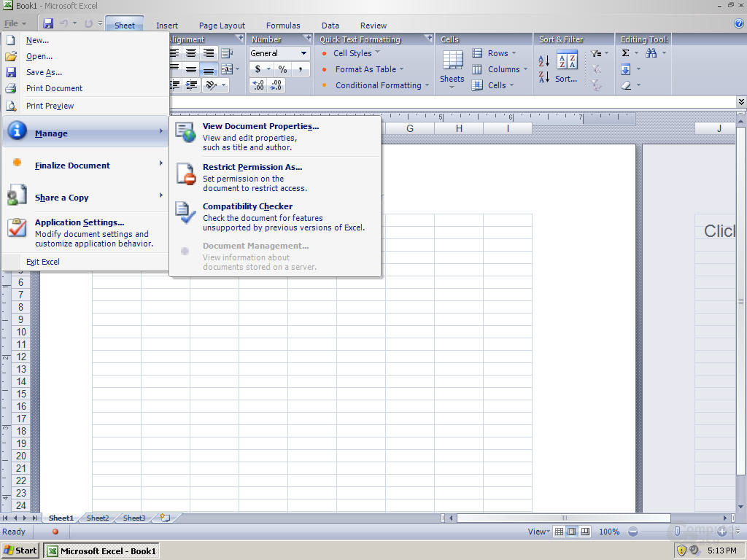Click the printer icon for Print Document
747x560 pixels.
10,88
